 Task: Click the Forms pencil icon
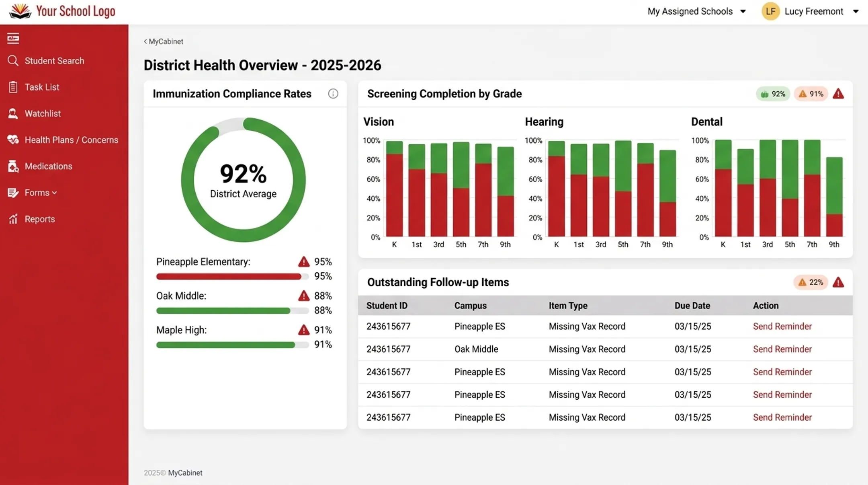[x=13, y=193]
